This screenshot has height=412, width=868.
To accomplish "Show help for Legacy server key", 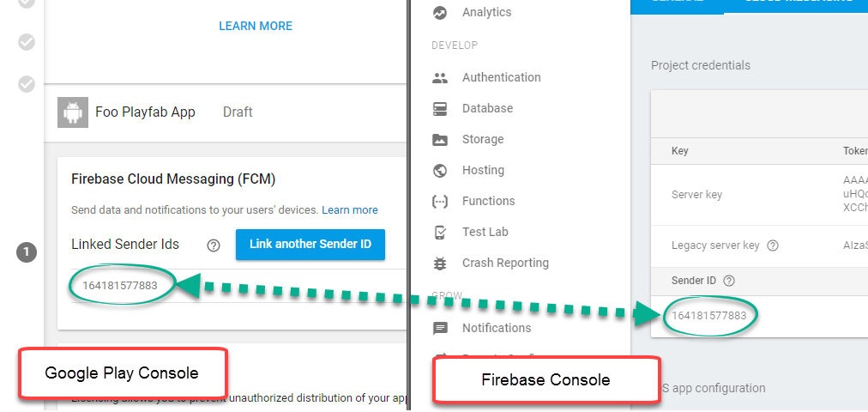I will 773,245.
